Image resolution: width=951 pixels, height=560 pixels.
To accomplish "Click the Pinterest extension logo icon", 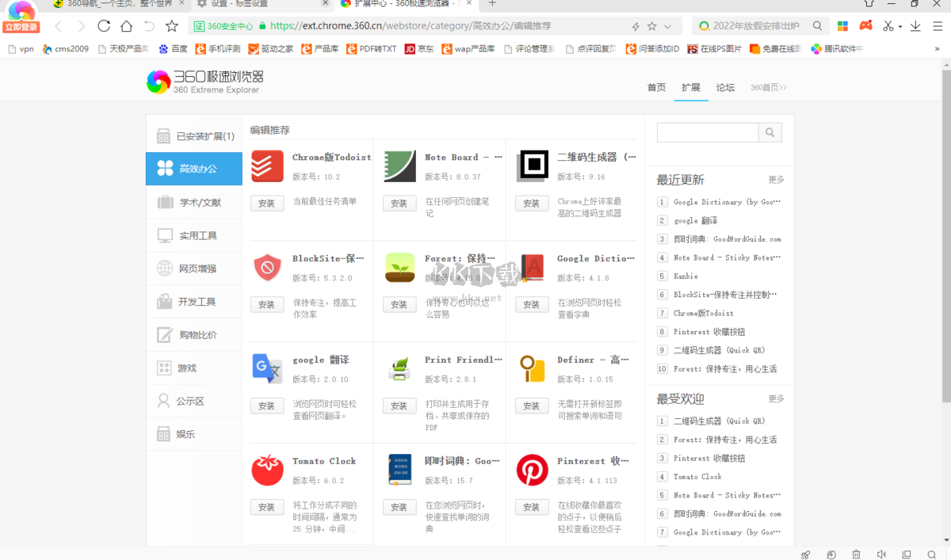I will click(533, 470).
